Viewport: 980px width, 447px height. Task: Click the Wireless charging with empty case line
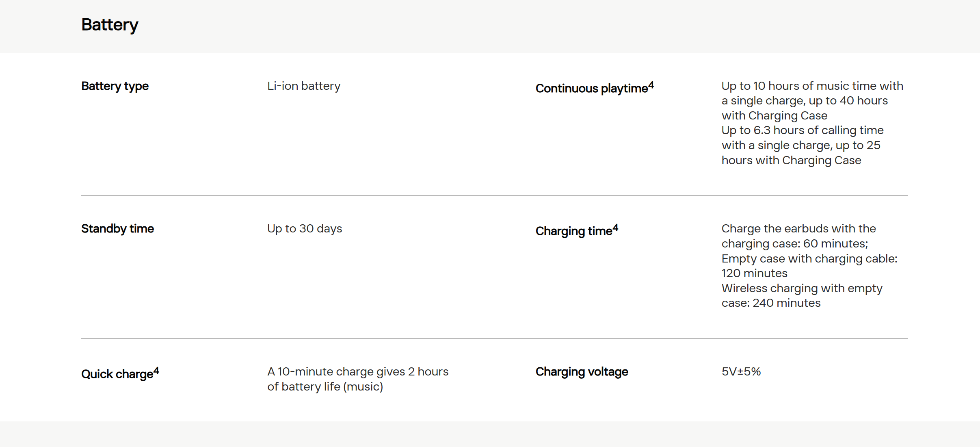tap(802, 289)
